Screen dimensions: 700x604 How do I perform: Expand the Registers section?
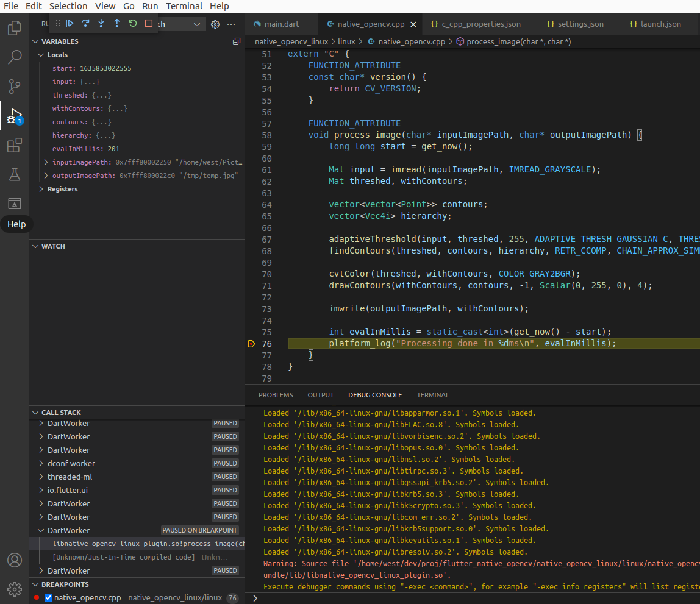(41, 189)
